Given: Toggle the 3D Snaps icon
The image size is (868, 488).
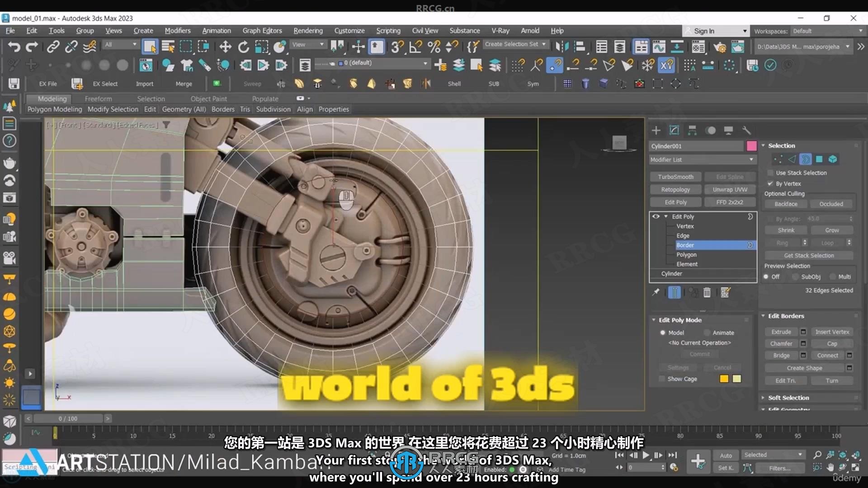Looking at the screenshot, I should [x=397, y=47].
